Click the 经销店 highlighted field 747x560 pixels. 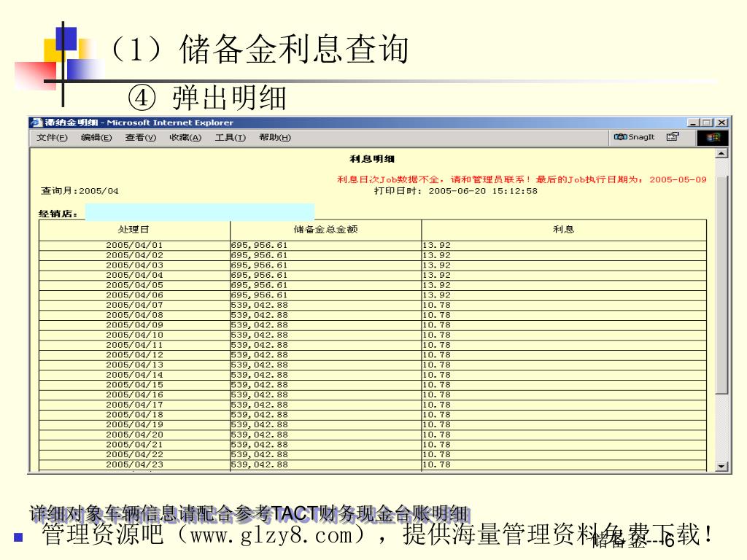click(x=200, y=212)
